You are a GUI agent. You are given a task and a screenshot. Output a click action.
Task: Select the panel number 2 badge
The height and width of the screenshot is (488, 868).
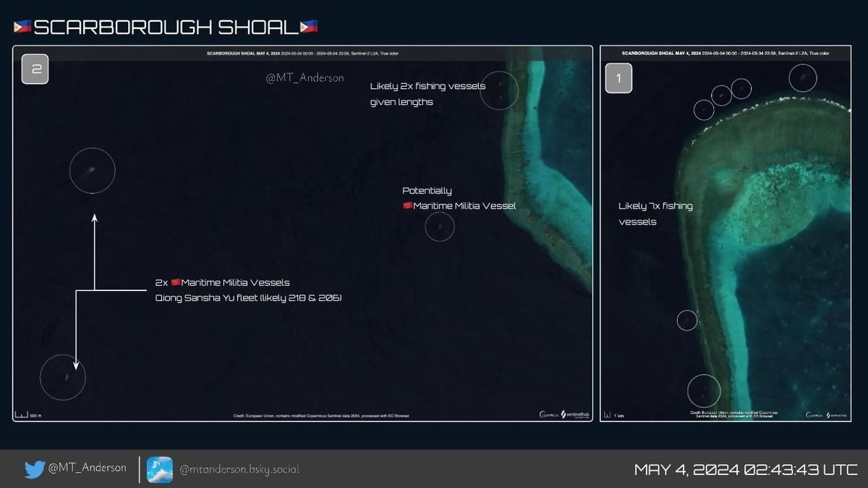(35, 70)
